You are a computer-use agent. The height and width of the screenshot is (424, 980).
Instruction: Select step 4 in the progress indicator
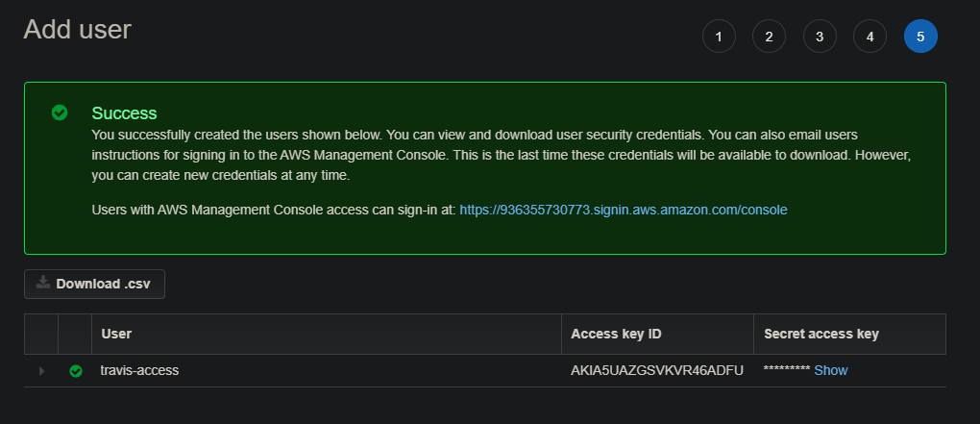point(870,37)
